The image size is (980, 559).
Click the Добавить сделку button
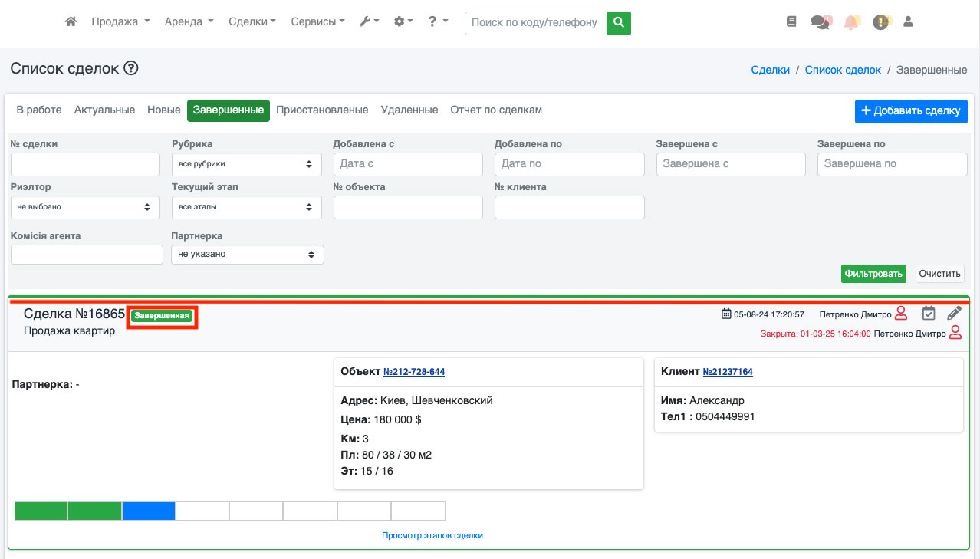pyautogui.click(x=910, y=111)
